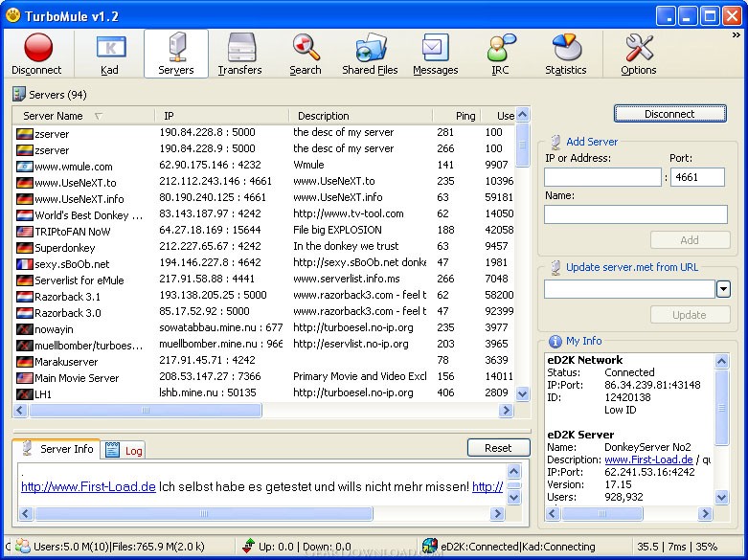The width and height of the screenshot is (748, 560).
Task: Click the IP or Address input field
Action: [601, 177]
